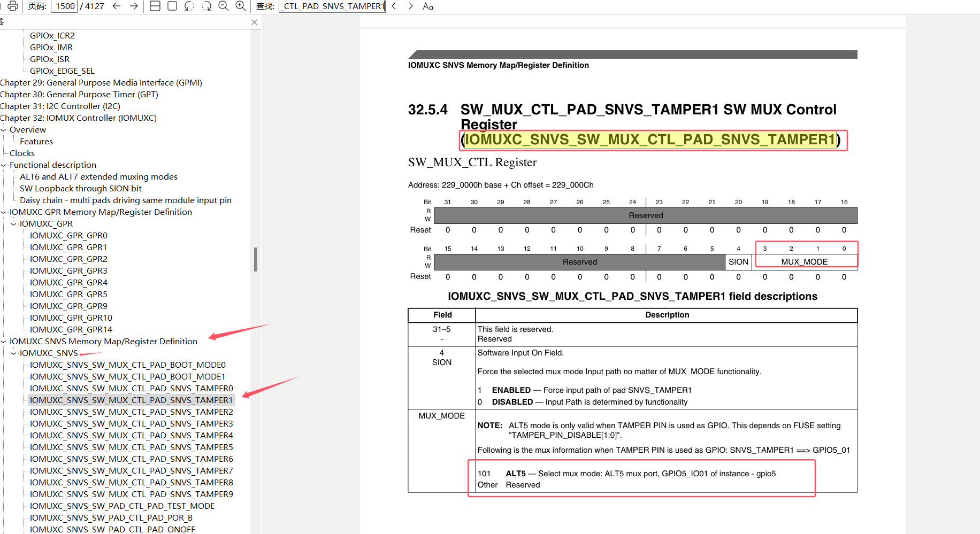
Task: Open the Features bookmark
Action: tap(36, 142)
